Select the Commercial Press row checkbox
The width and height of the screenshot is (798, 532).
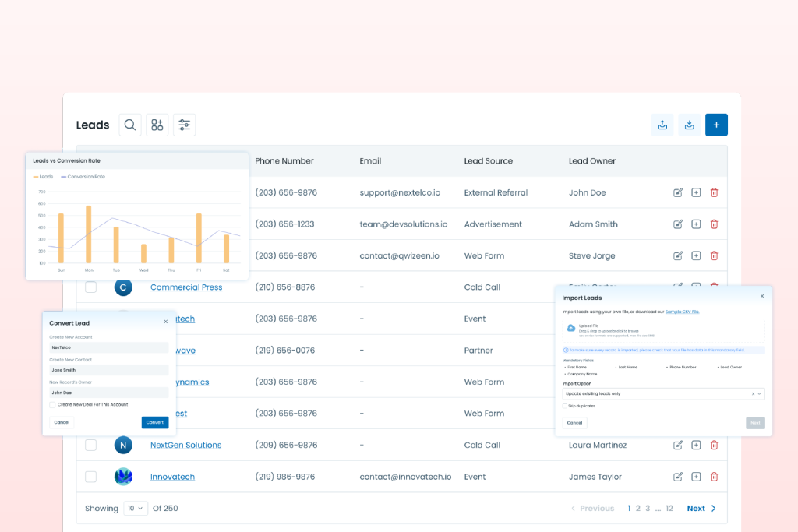[91, 287]
